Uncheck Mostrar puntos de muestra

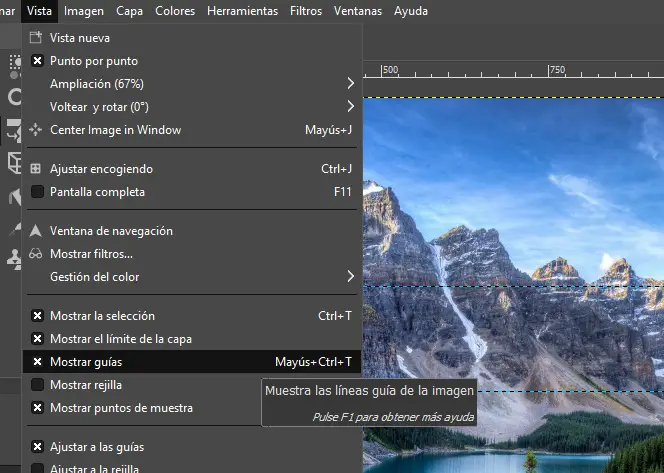click(37, 408)
